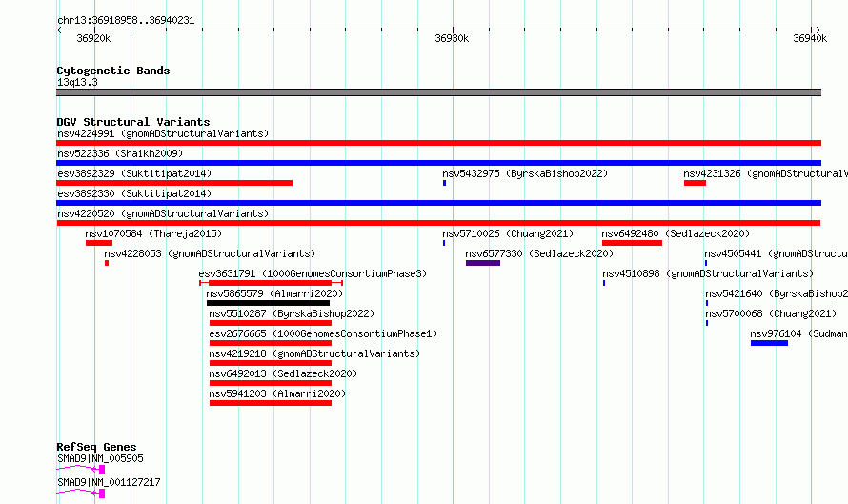Image resolution: width=848 pixels, height=504 pixels.
Task: Click magenta SMAD9 NM_001127217 exon glyph
Action: pyautogui.click(x=102, y=494)
